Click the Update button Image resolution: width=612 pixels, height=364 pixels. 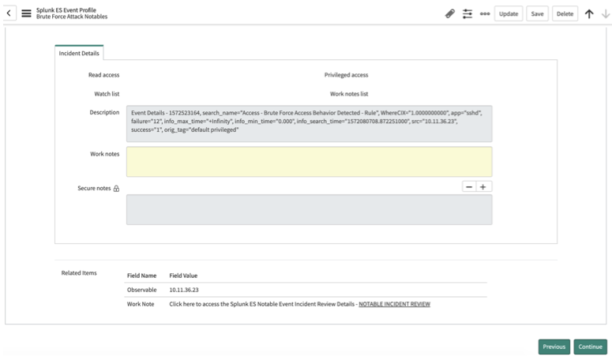509,13
